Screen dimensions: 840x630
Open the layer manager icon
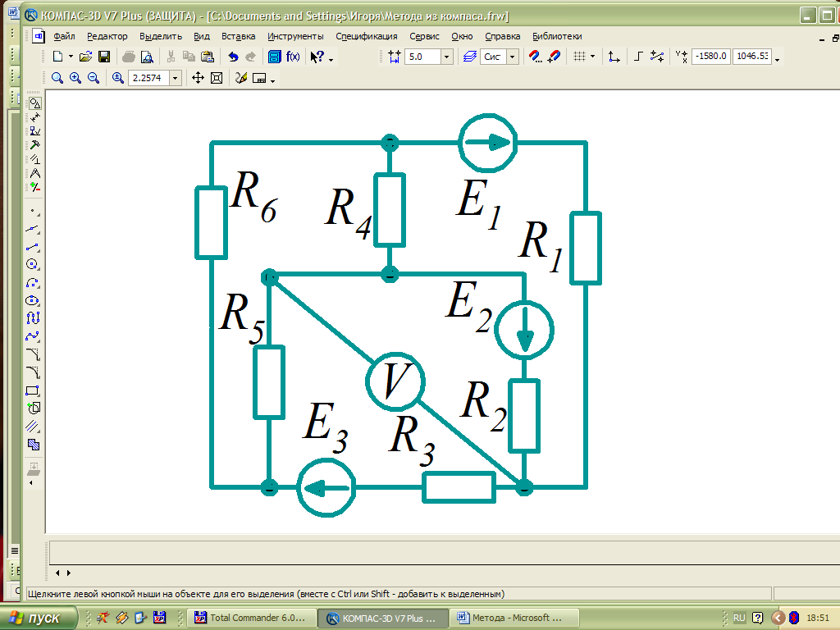(x=470, y=57)
